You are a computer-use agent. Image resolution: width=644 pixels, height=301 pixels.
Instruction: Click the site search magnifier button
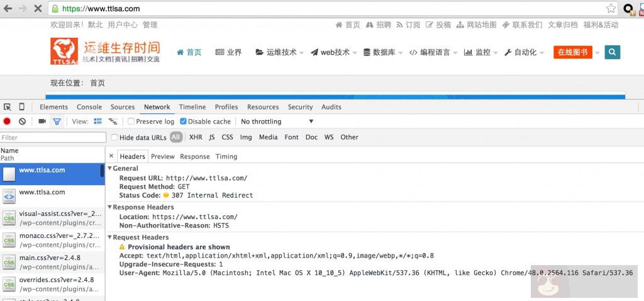coord(612,52)
